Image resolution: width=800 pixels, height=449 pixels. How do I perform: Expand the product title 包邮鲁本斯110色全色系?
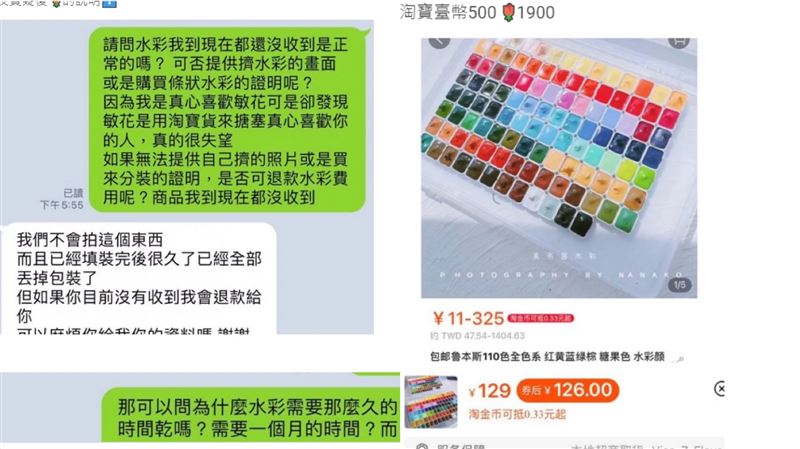(547, 357)
